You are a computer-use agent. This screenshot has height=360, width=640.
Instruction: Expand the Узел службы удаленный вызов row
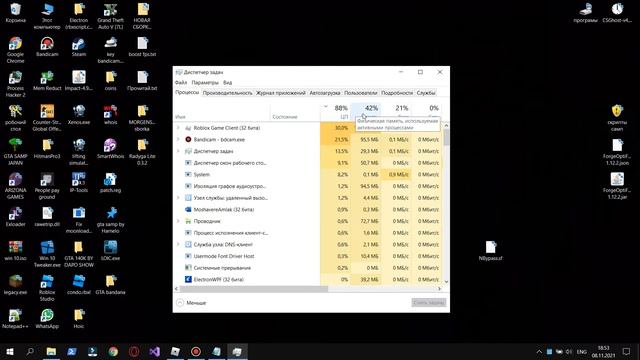point(178,198)
